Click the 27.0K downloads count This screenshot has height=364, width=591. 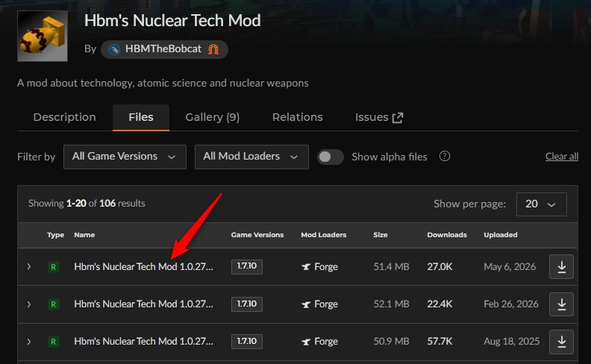[440, 267]
